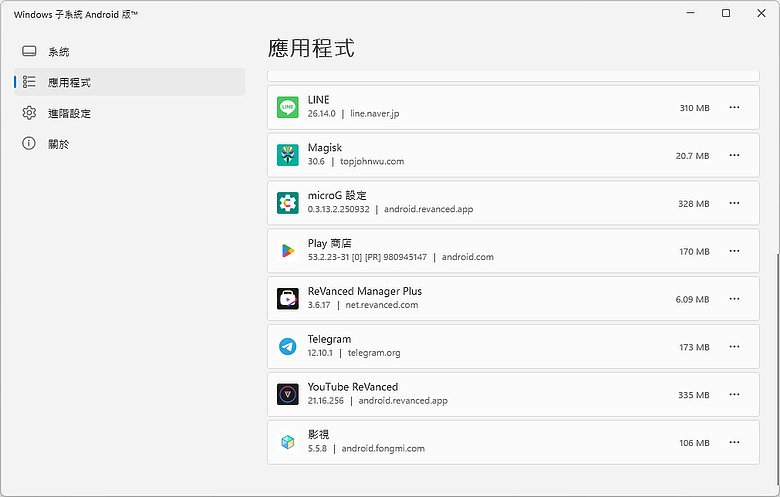Open more options for ReVanced Manager Plus
Viewport: 780px width, 497px height.
click(734, 299)
